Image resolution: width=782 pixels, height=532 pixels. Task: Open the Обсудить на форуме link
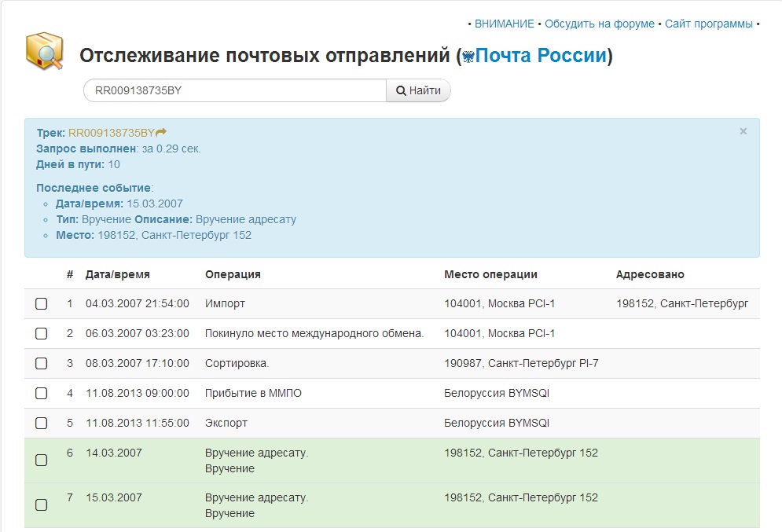pos(599,24)
